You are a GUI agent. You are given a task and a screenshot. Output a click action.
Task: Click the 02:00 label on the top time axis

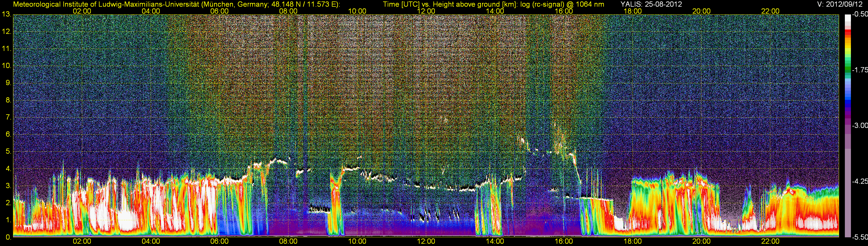tap(82, 11)
